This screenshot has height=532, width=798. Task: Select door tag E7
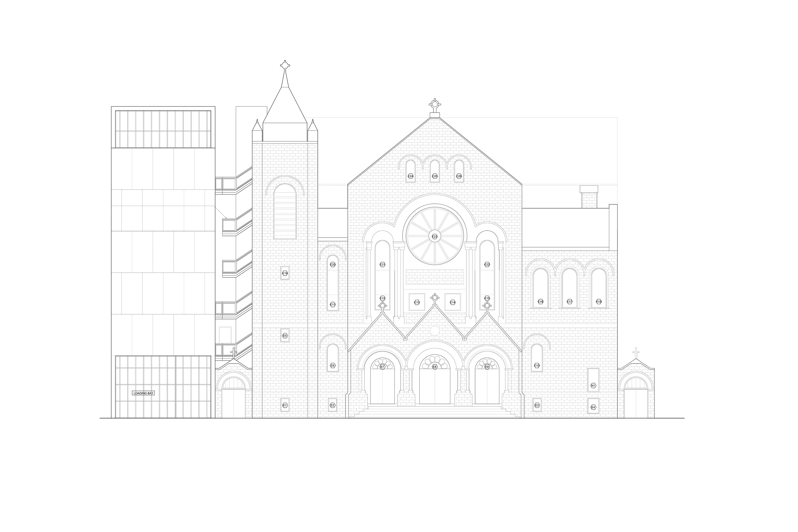[x=382, y=367]
